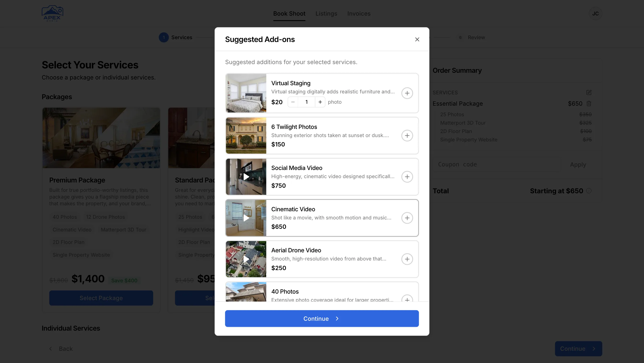Image resolution: width=644 pixels, height=363 pixels.
Task: Open the JC user avatar menu
Action: coord(595,13)
